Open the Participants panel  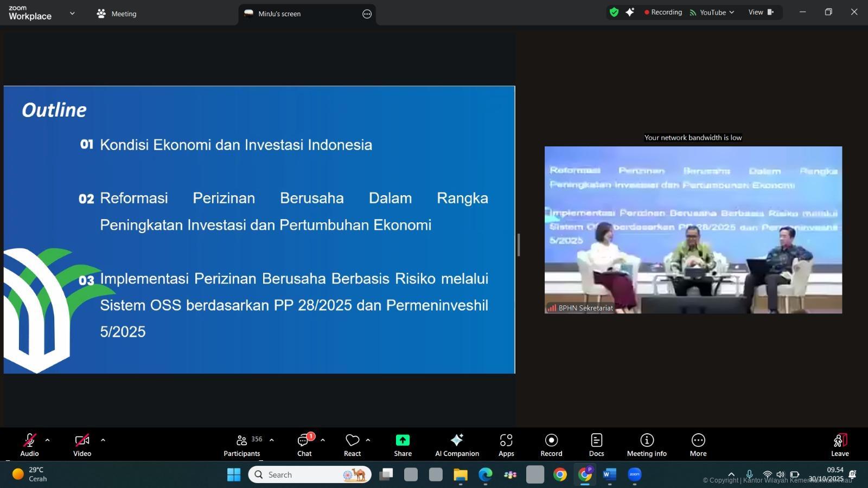pos(242,445)
